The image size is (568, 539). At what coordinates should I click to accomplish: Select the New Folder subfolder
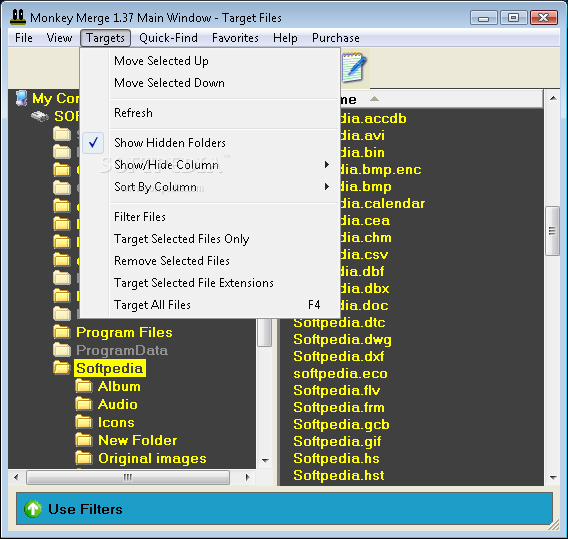(x=138, y=440)
